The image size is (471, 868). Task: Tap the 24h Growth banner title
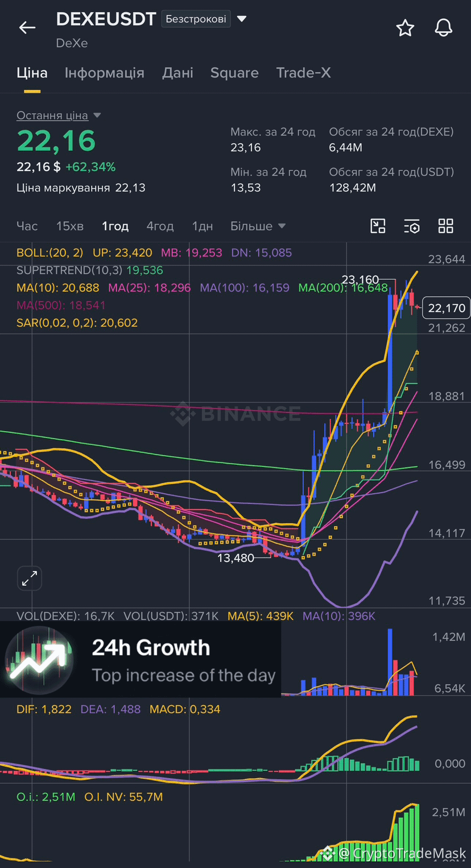click(151, 648)
